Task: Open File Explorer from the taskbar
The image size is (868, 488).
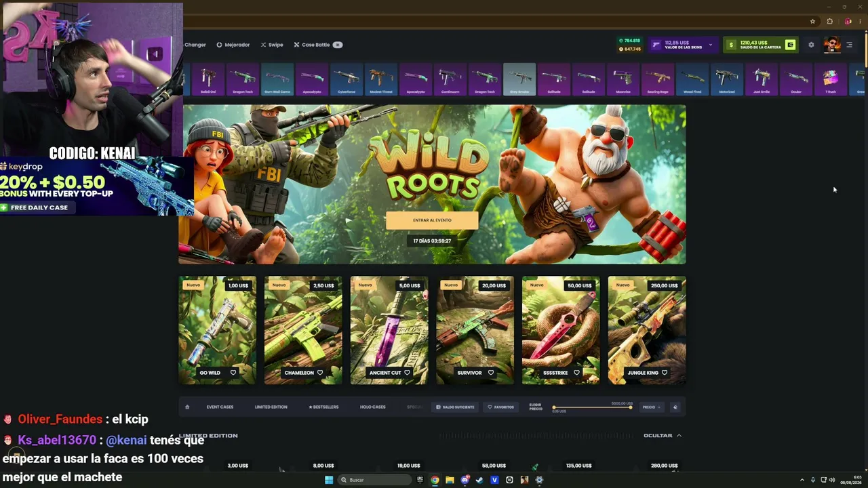Action: tap(450, 480)
